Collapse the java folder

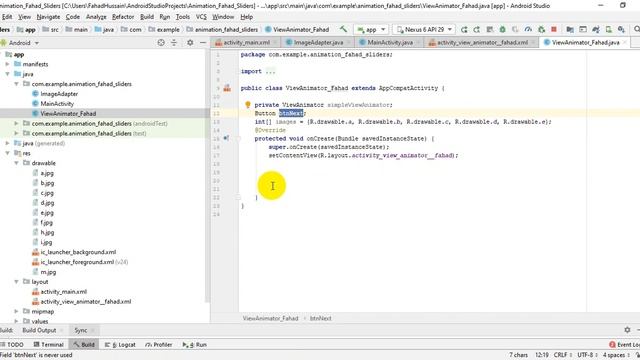click(x=7, y=74)
